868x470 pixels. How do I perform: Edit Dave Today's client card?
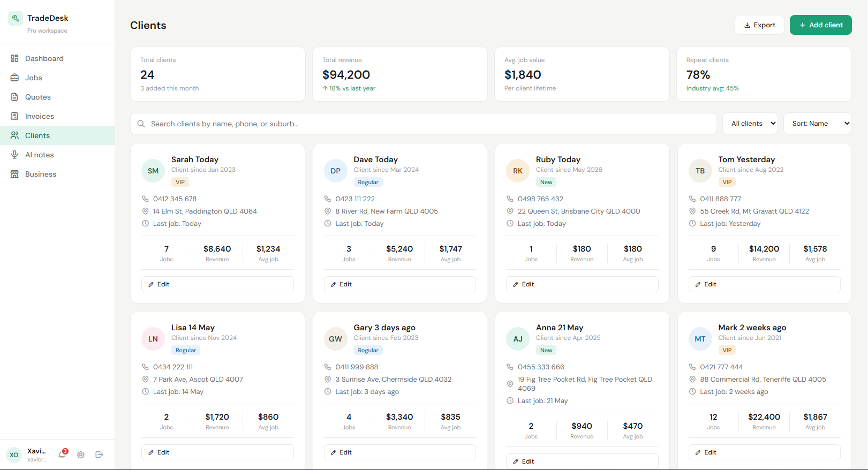pyautogui.click(x=400, y=284)
